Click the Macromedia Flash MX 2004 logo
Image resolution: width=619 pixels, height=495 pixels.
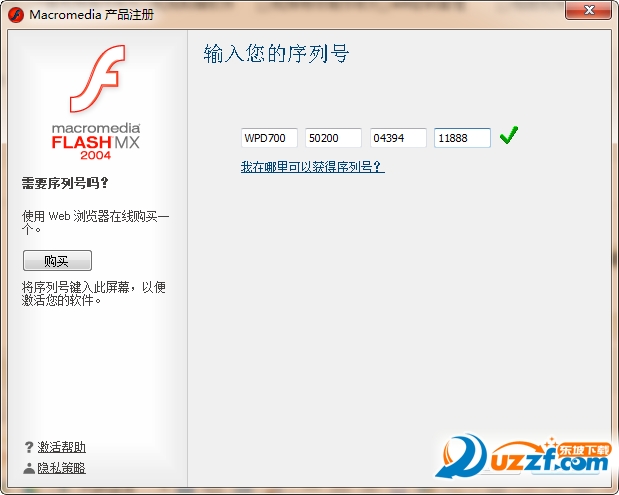pos(96,102)
